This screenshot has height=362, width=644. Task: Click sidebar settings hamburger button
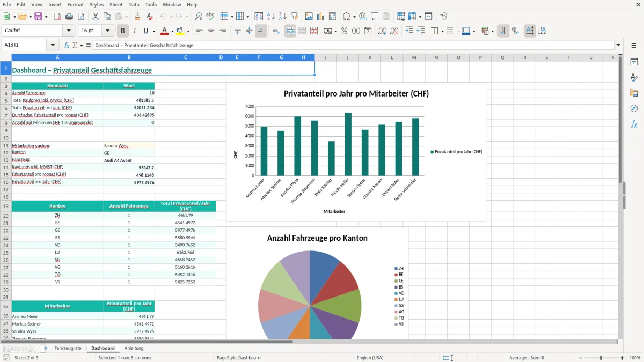pos(634,46)
